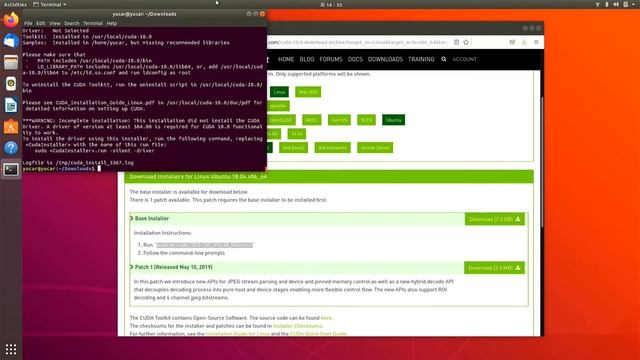This screenshot has width=640, height=360.
Task: Click Activities in the top bar
Action: click(15, 4)
